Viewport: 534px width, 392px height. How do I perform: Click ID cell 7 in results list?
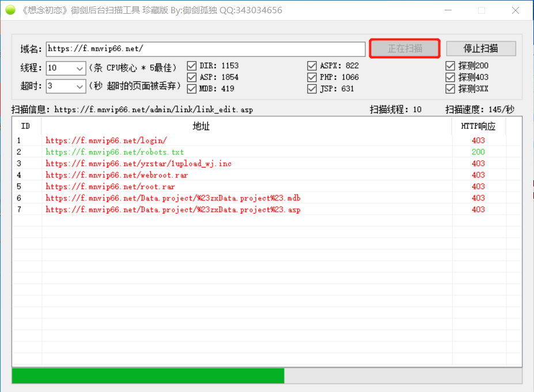[19, 210]
